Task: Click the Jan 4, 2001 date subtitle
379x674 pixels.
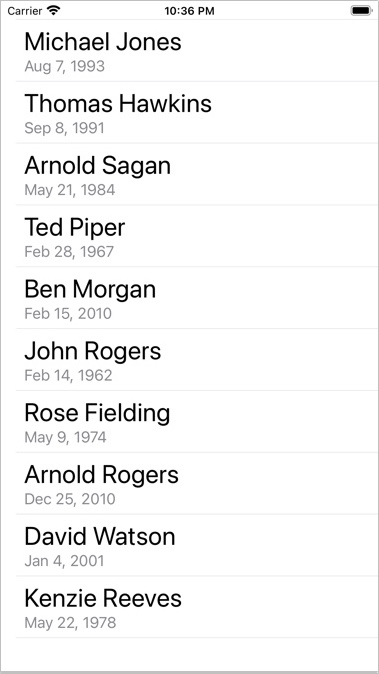Action: click(64, 561)
